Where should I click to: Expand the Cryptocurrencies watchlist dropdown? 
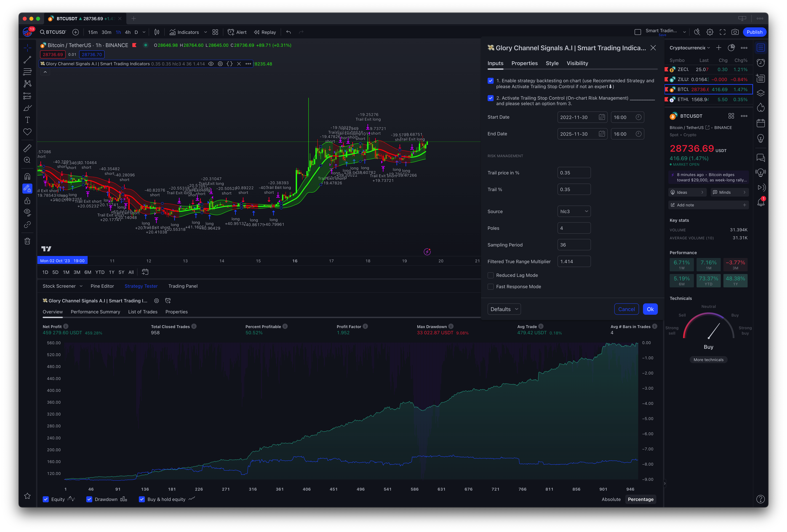coord(690,48)
